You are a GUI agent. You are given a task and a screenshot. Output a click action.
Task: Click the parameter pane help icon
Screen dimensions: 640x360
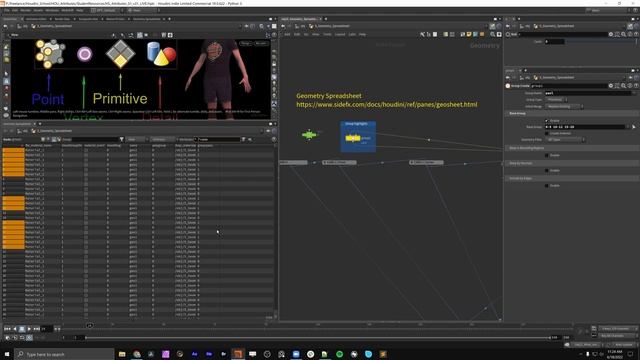coord(636,86)
